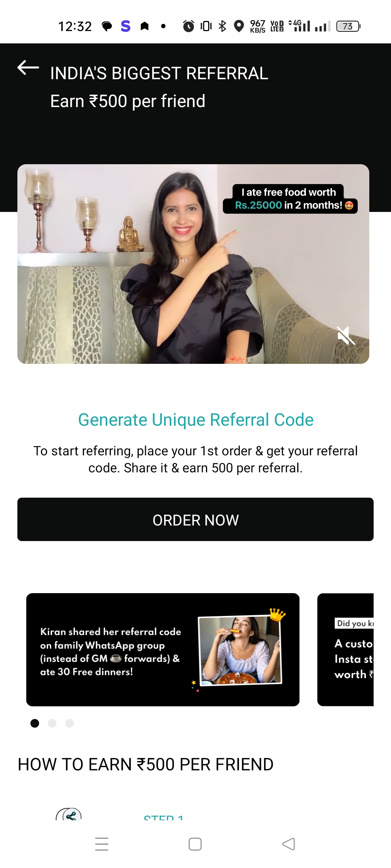Image resolution: width=391 pixels, height=868 pixels.
Task: Tap the Generate Unique Referral Code heading
Action: point(196,420)
